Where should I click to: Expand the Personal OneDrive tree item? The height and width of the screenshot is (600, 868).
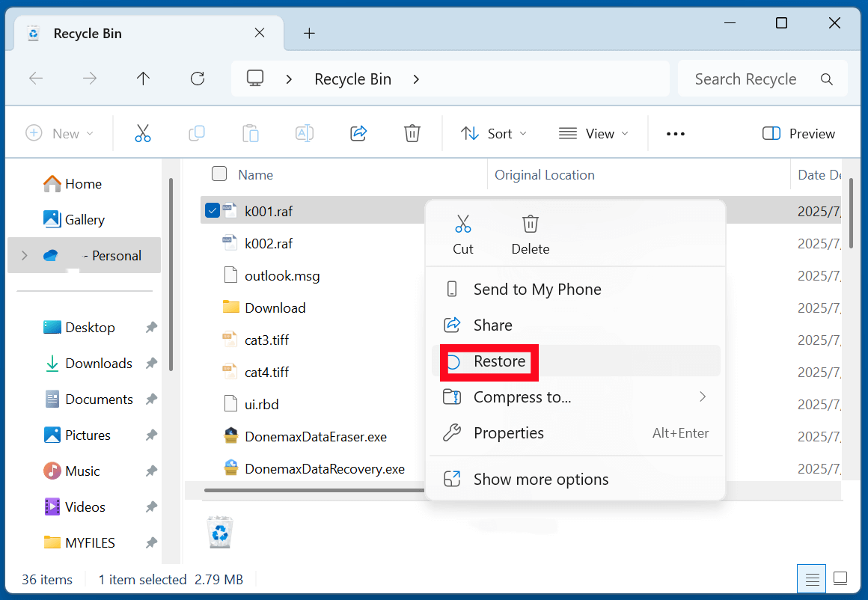coord(24,255)
